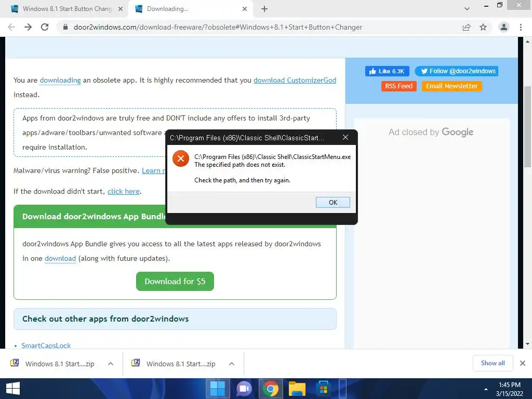Screen dimensions: 532x399
Task: Expand options chevron of second zip download
Action: pos(232,364)
